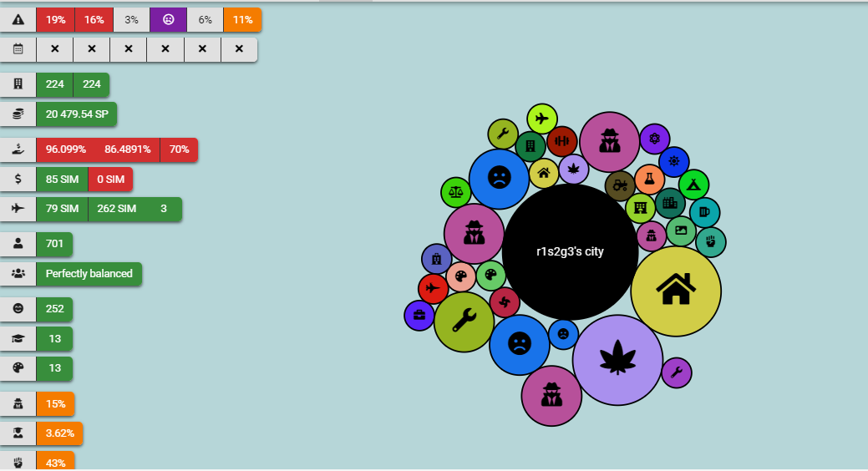This screenshot has height=471, width=868.
Task: Click the 20 479.54 SP balance
Action: point(77,114)
